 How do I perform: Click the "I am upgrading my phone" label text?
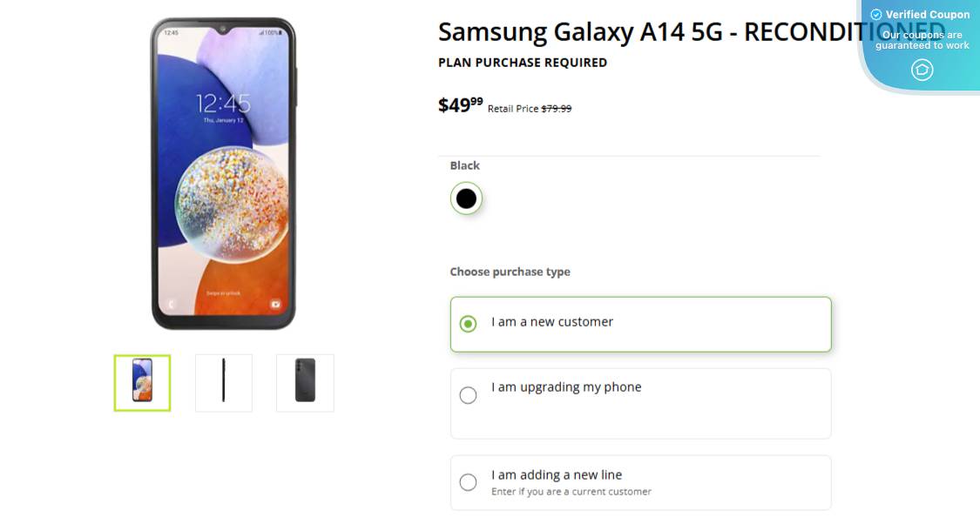click(566, 387)
